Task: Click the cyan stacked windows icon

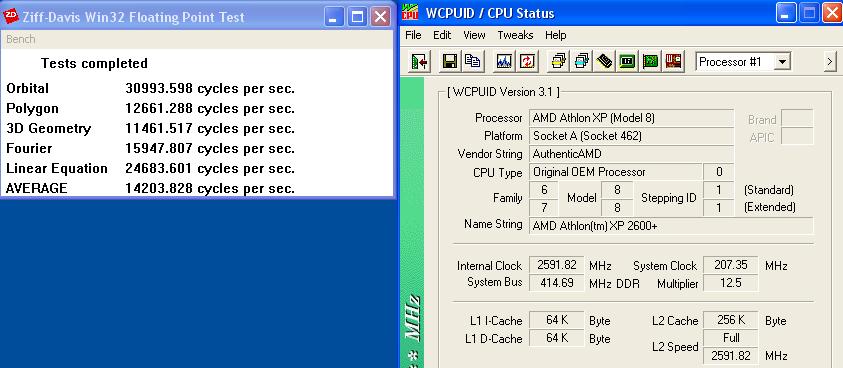Action: click(x=581, y=62)
